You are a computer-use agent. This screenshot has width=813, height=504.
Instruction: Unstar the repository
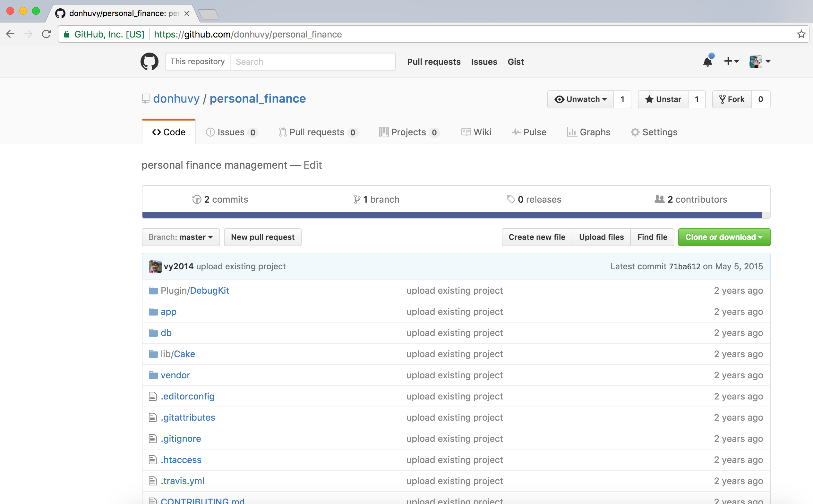click(663, 99)
